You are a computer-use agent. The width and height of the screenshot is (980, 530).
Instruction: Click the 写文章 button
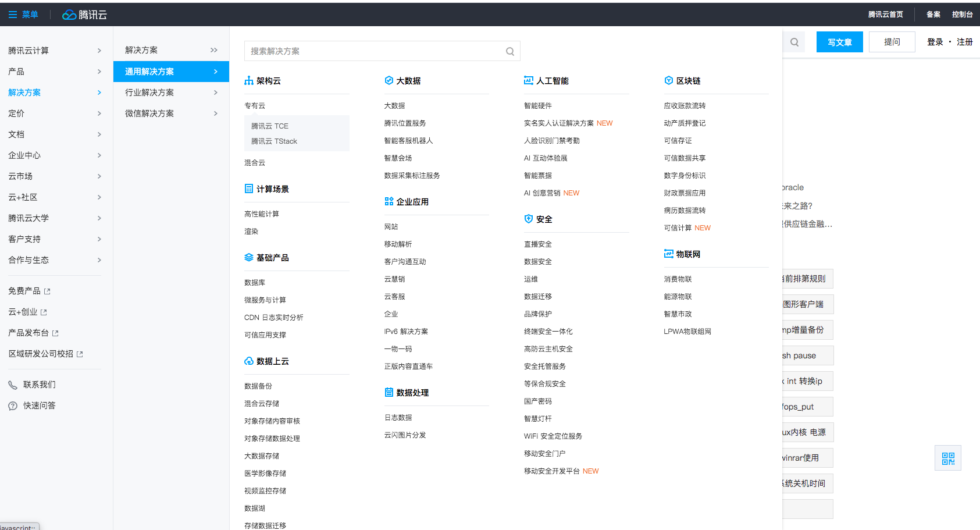click(839, 42)
